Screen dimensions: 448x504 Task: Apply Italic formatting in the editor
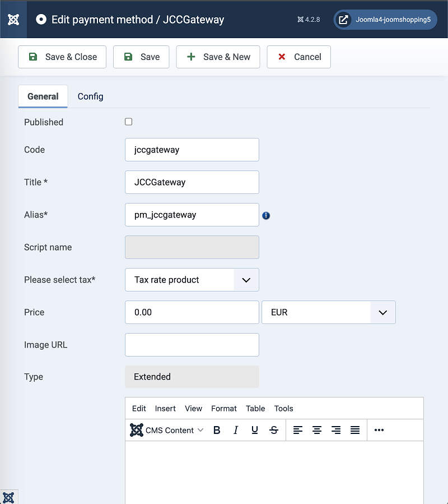tap(236, 430)
